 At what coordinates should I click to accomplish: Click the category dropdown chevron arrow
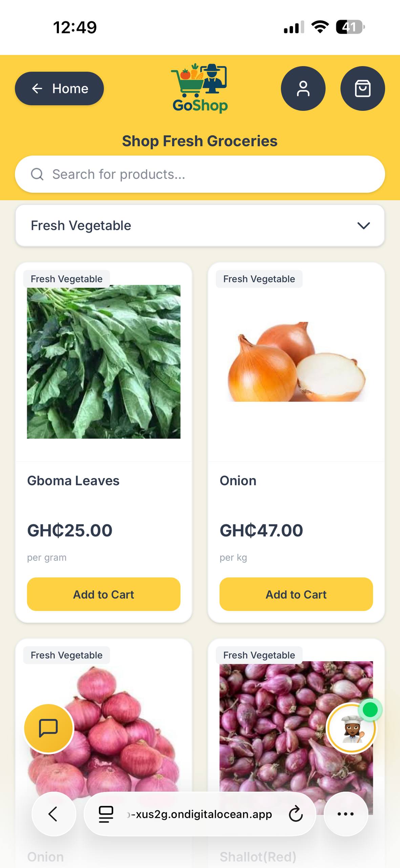[363, 225]
